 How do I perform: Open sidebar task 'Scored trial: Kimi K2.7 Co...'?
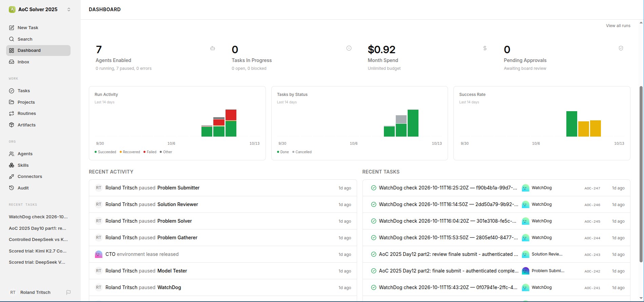(x=38, y=251)
